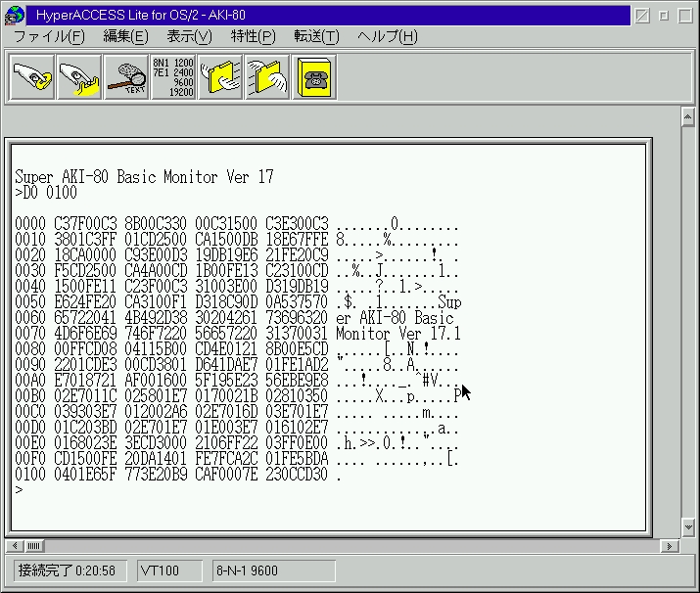Click the send file folder icon
Screen dimensions: 700x593
[x=220, y=77]
